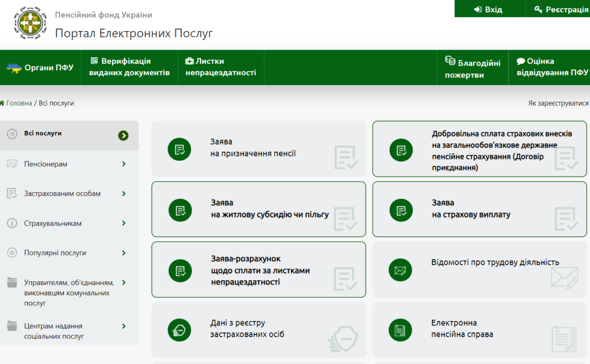Image resolution: width=590 pixels, height=364 pixels.
Task: Expand the Застрахованим особам chevron
Action: click(124, 194)
